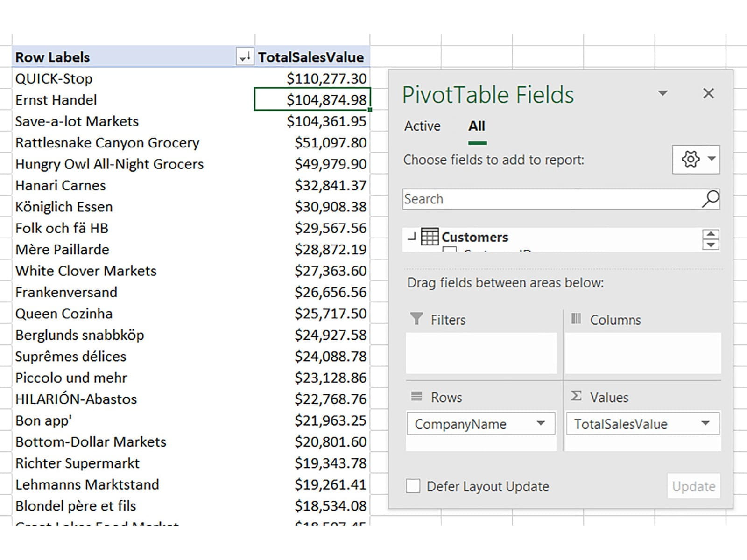The width and height of the screenshot is (747, 560).
Task: Click the search magnifier icon
Action: tap(710, 199)
